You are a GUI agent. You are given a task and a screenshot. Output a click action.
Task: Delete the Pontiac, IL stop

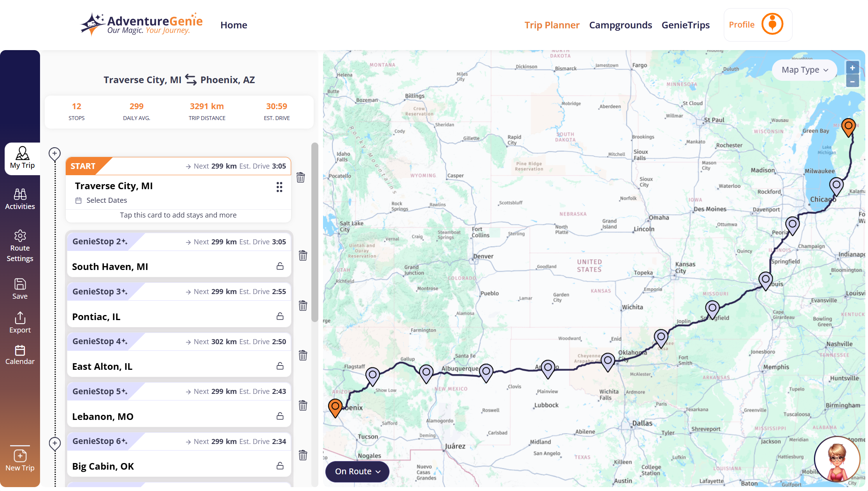pos(303,306)
